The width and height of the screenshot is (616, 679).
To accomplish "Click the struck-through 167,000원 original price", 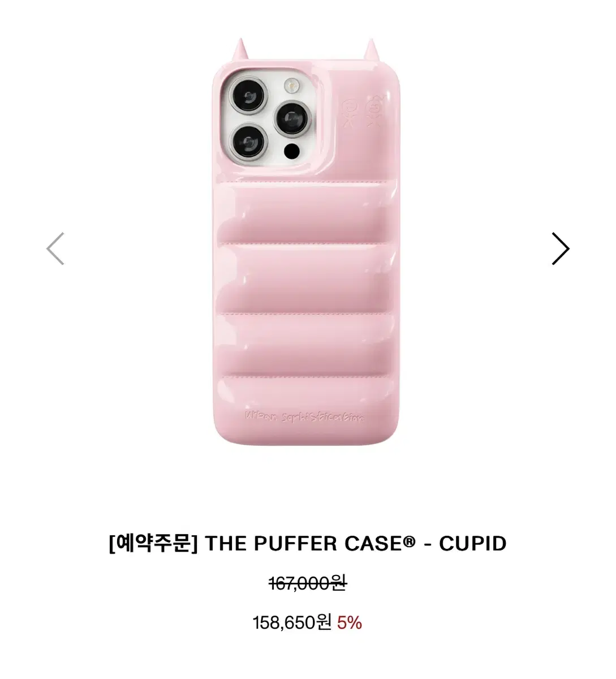I will click(308, 583).
